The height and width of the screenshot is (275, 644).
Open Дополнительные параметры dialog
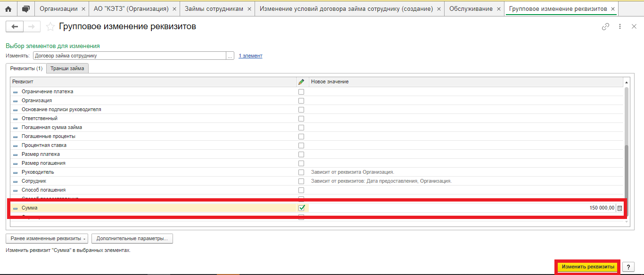[x=132, y=238]
